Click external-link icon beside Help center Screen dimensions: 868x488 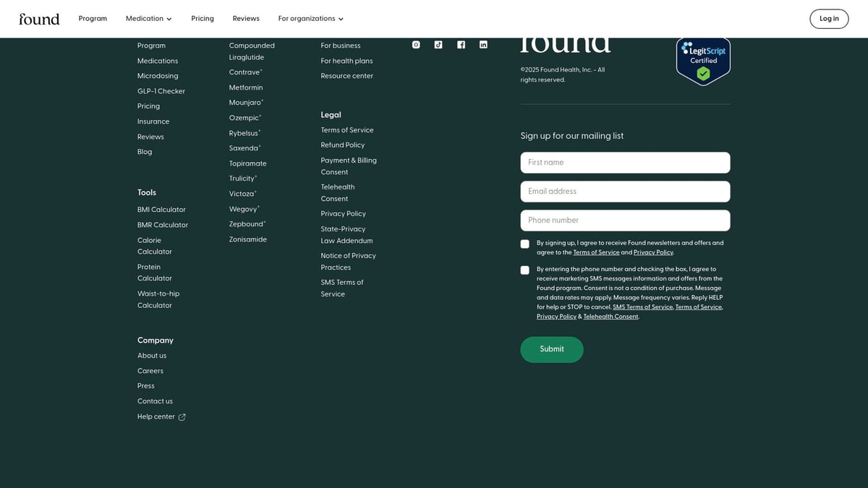click(x=182, y=417)
